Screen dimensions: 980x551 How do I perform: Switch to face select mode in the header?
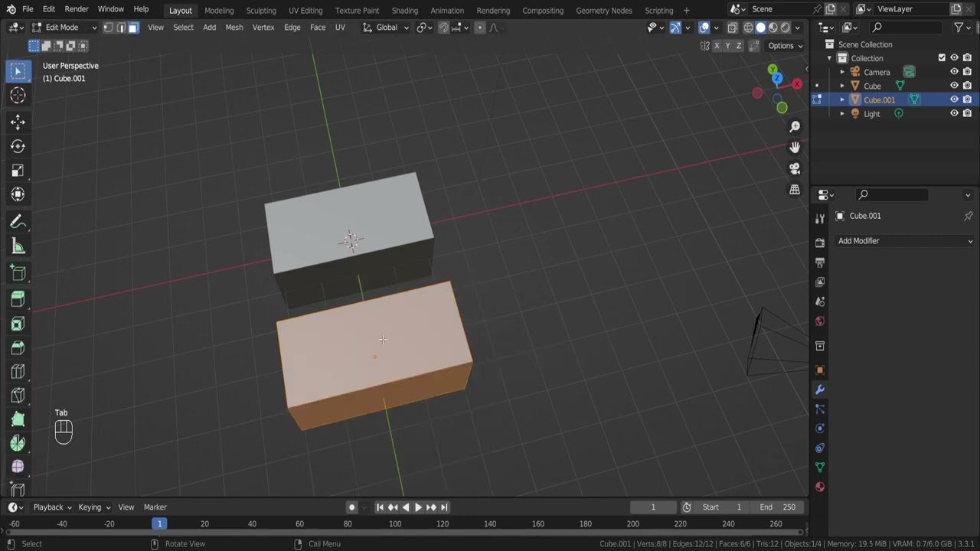132,28
